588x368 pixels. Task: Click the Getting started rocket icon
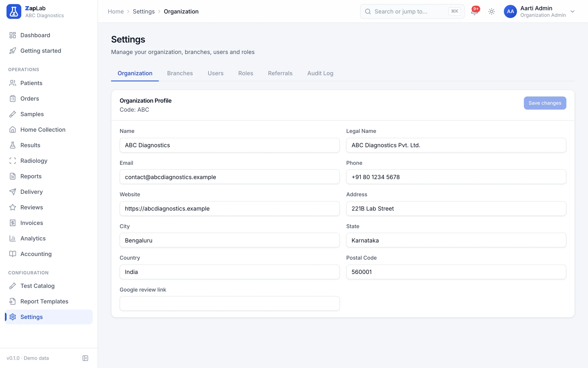tap(12, 51)
